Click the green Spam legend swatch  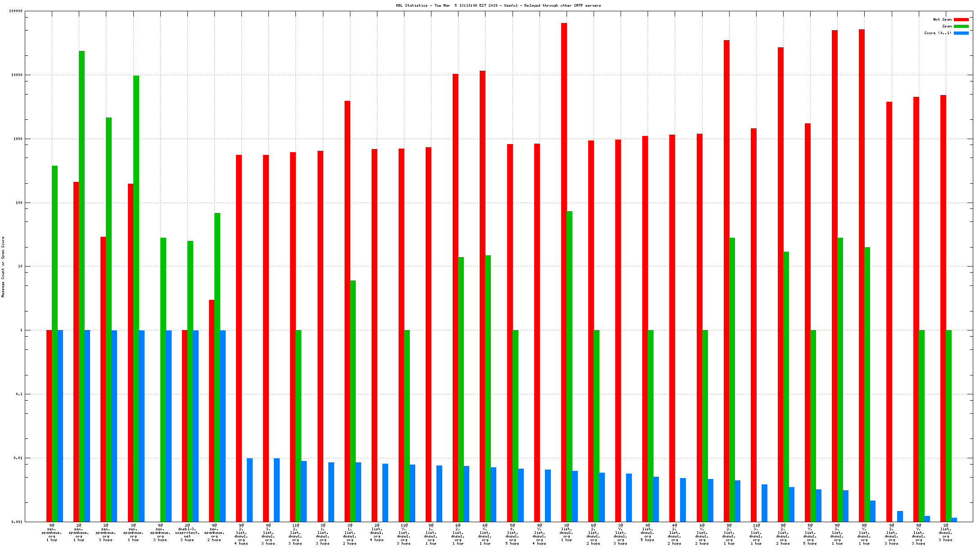(961, 27)
